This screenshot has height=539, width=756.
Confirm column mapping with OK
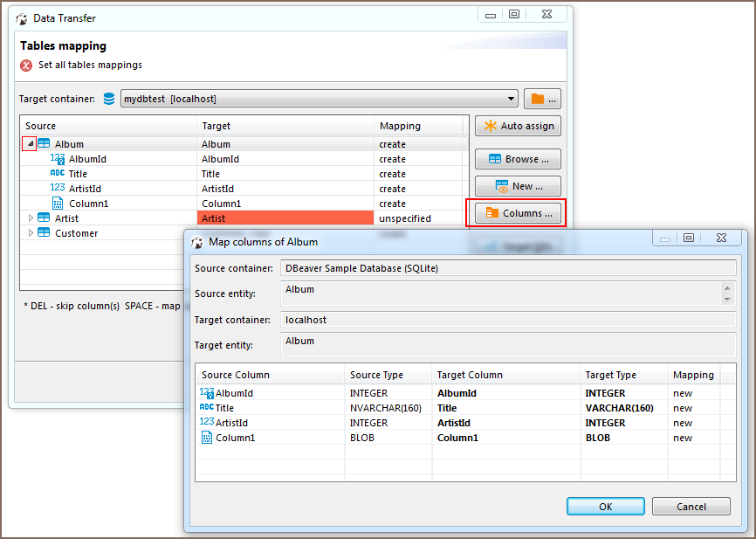click(x=605, y=507)
